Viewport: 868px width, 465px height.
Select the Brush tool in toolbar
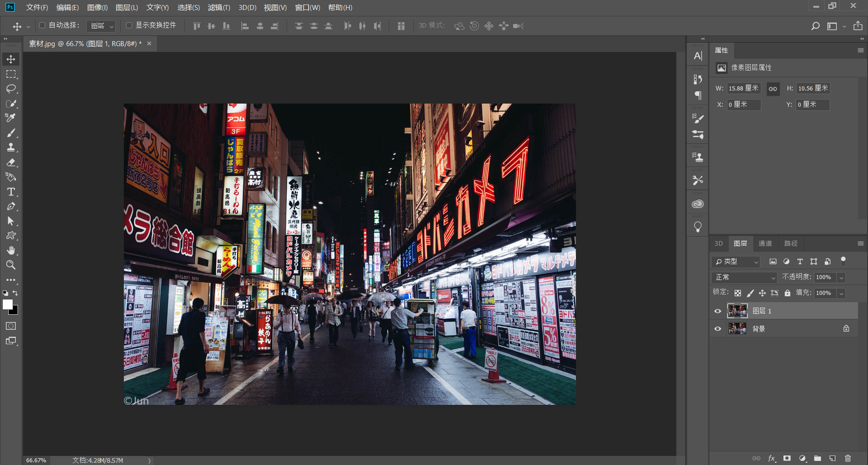point(11,133)
